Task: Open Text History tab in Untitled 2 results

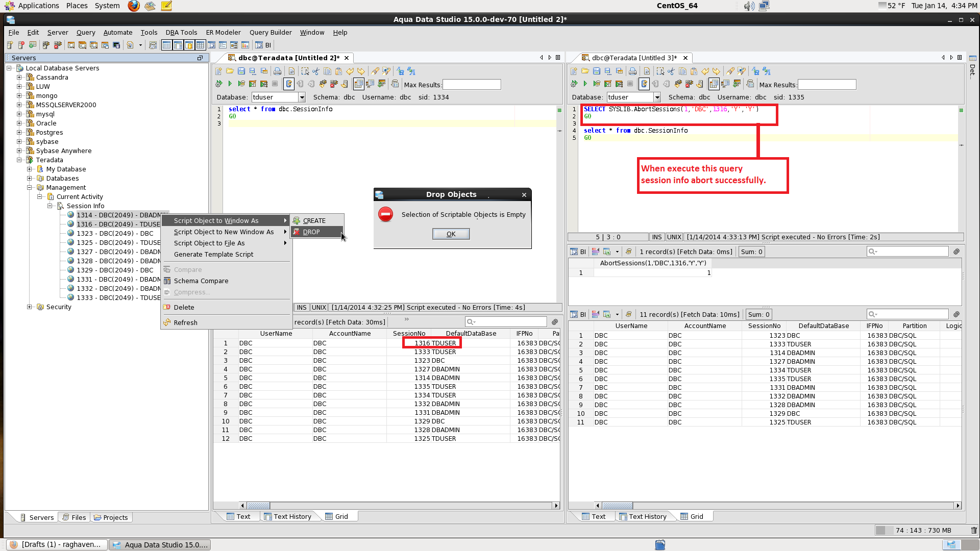Action: tap(287, 516)
